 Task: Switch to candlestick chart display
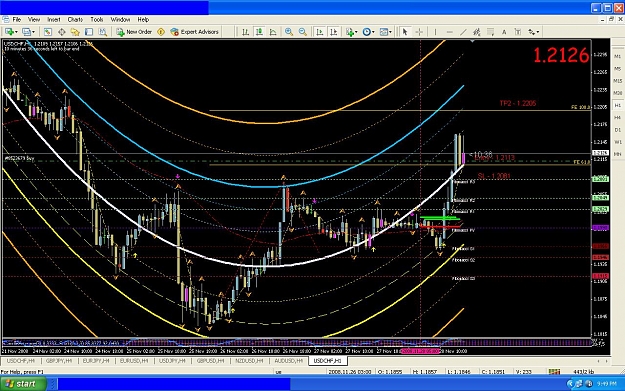[x=259, y=32]
